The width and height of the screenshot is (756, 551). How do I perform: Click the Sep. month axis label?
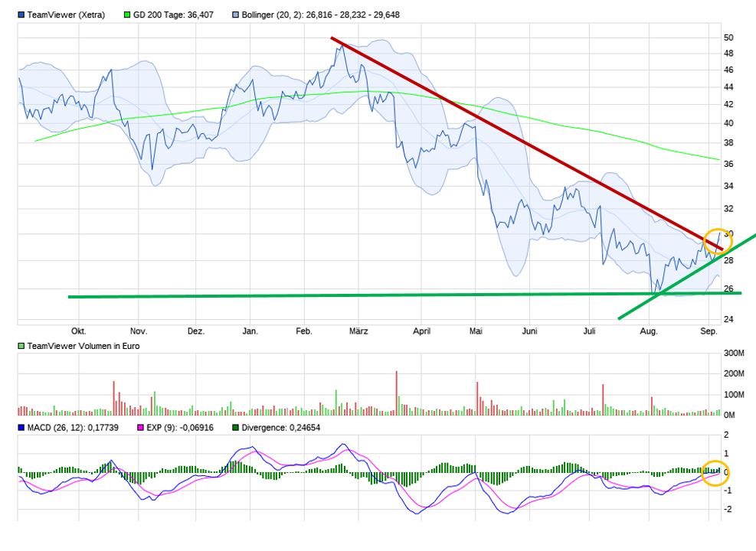point(709,331)
